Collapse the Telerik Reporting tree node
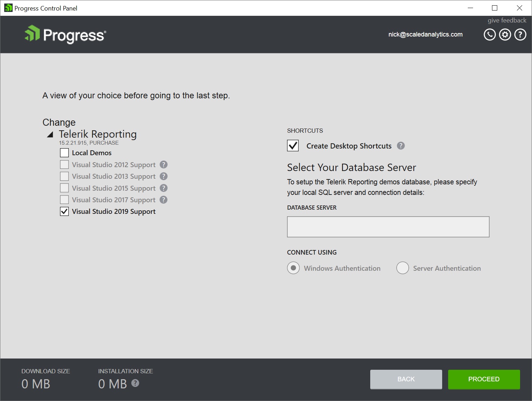Viewport: 532px width, 401px height. click(50, 134)
